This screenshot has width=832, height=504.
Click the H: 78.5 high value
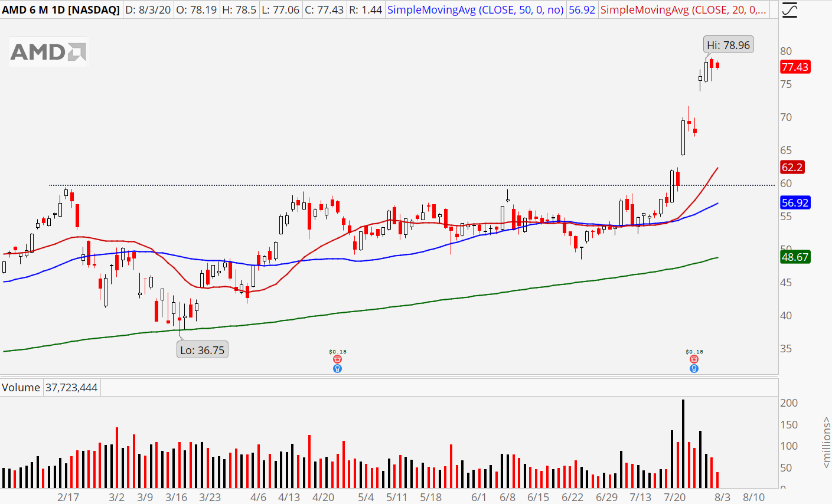click(240, 10)
